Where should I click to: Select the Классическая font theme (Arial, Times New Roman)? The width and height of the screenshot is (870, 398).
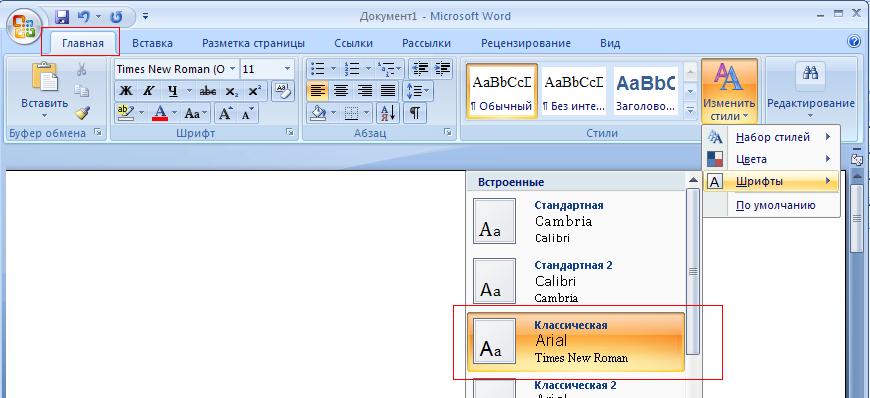click(x=576, y=341)
